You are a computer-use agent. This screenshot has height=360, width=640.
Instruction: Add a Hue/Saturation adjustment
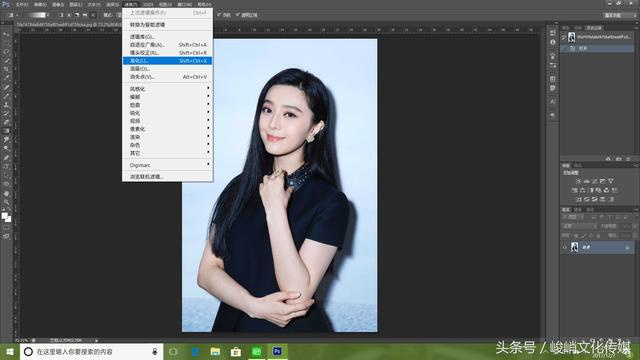coord(574,190)
